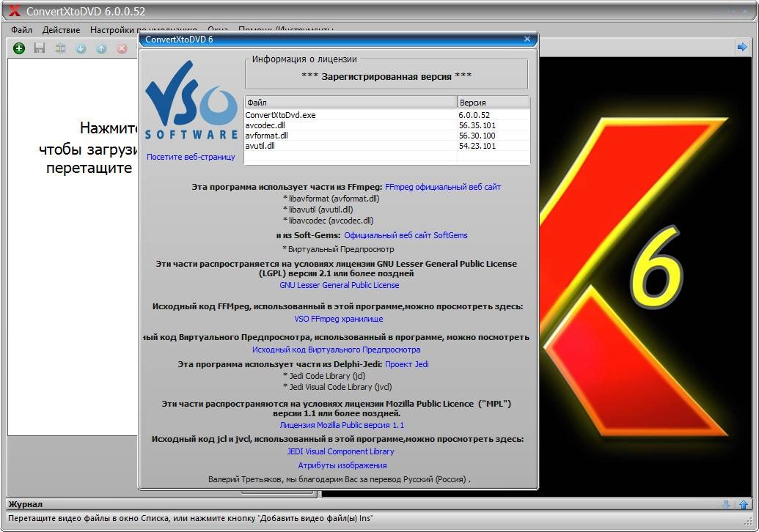Close the ConvertXtoDVD 6 about dialog
Viewport: 759px width, 532px height.
point(527,39)
